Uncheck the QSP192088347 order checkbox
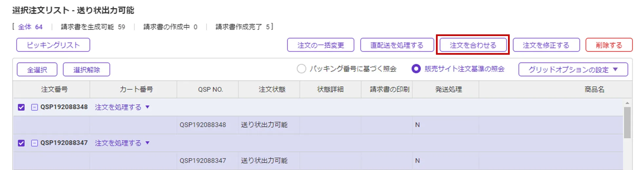The width and height of the screenshot is (644, 170). pyautogui.click(x=21, y=143)
